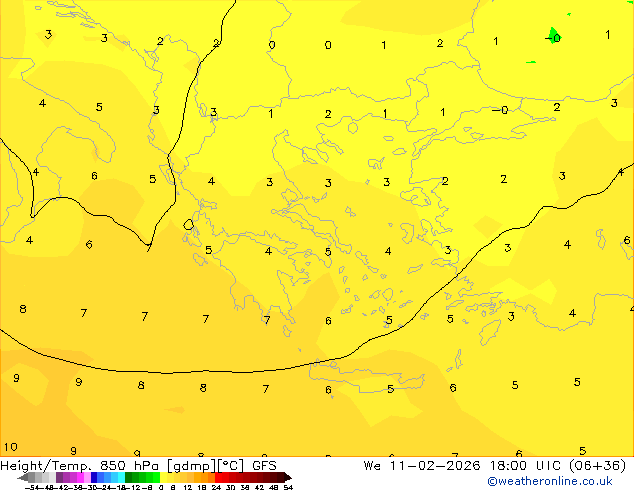Click the bright red legend swatch
The height and width of the screenshot is (490, 634).
[x=219, y=477]
